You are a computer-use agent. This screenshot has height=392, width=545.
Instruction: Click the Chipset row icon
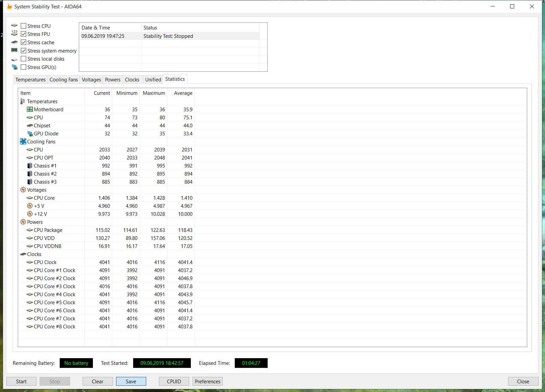[30, 125]
